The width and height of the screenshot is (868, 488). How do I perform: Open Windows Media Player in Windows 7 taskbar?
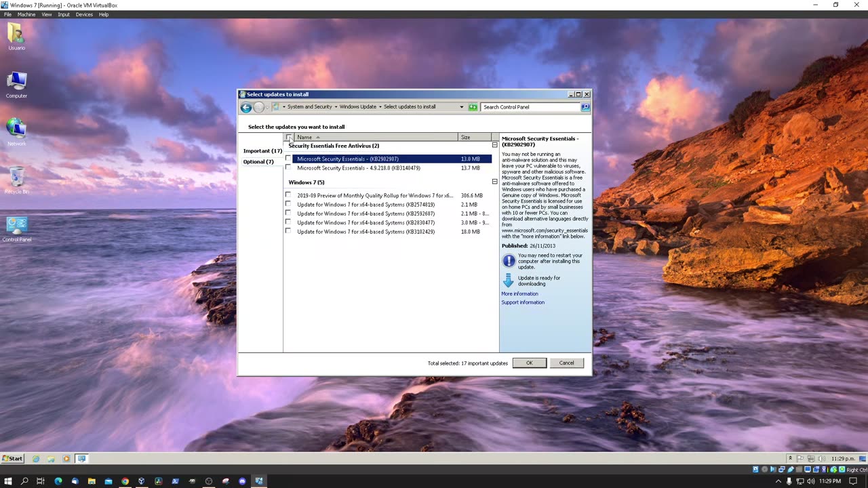[x=66, y=459]
